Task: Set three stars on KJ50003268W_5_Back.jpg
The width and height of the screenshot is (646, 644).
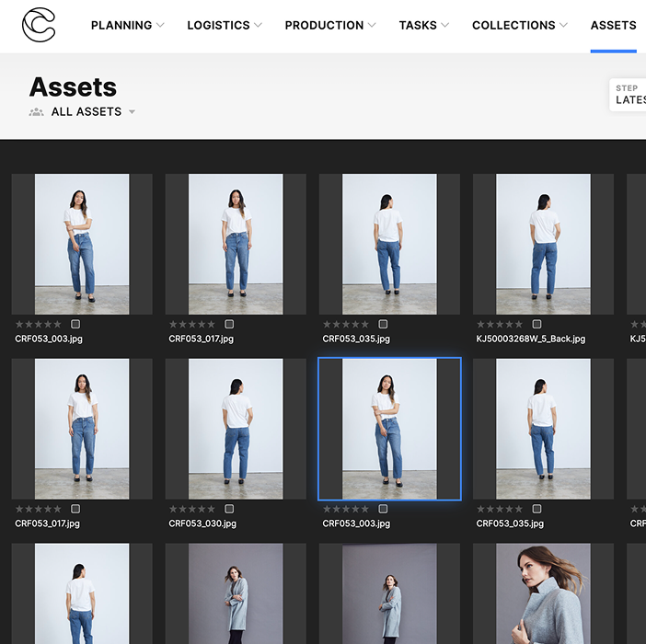Action: [x=500, y=324]
